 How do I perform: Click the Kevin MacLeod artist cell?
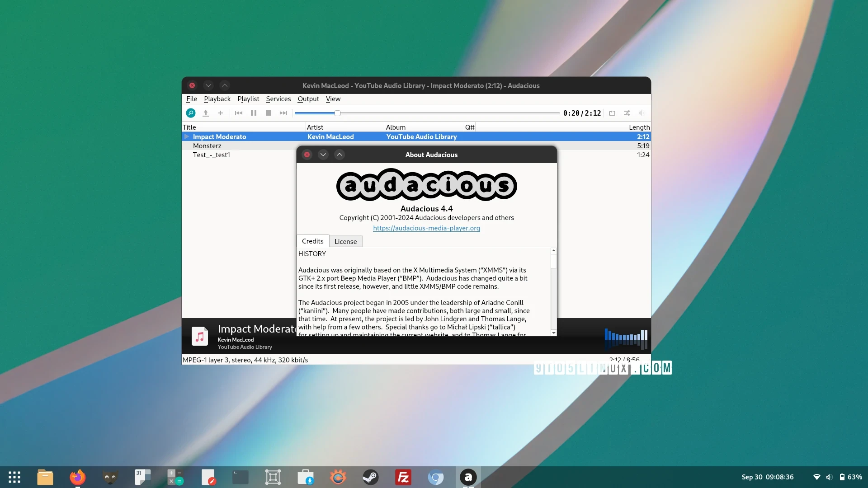(330, 137)
